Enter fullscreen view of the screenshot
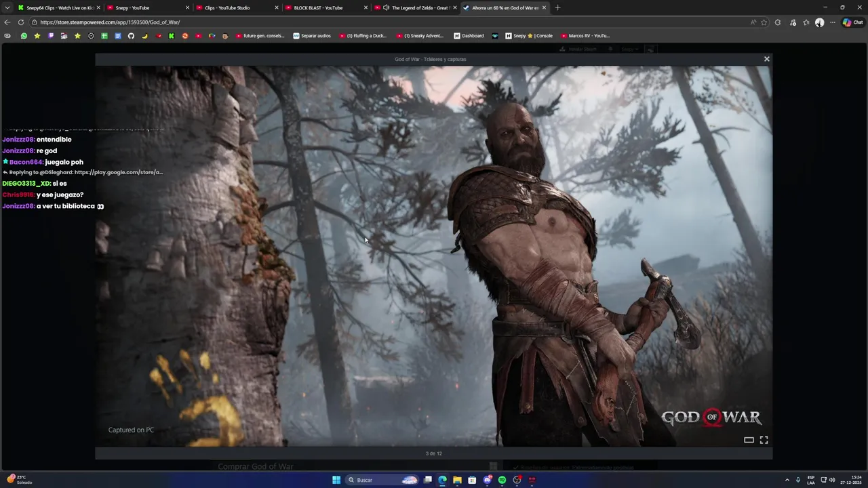Image resolution: width=868 pixels, height=488 pixels. [764, 440]
